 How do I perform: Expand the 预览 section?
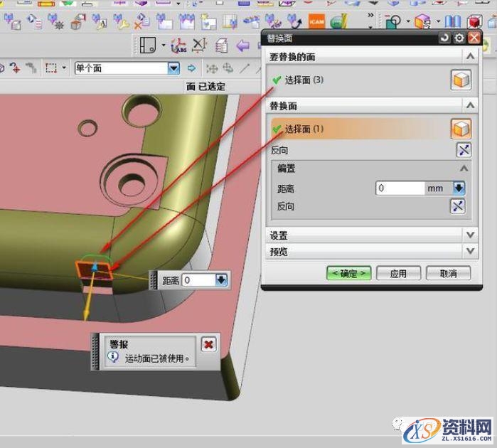point(469,251)
